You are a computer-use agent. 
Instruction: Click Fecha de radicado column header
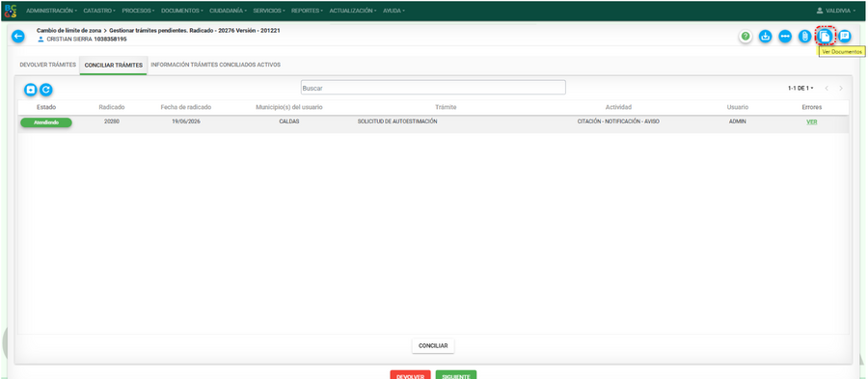(x=186, y=107)
